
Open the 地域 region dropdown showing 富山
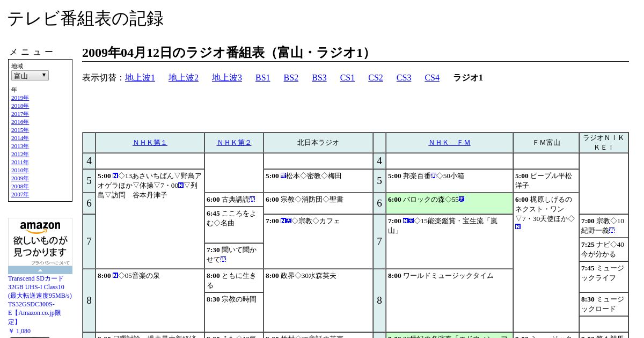(x=30, y=76)
